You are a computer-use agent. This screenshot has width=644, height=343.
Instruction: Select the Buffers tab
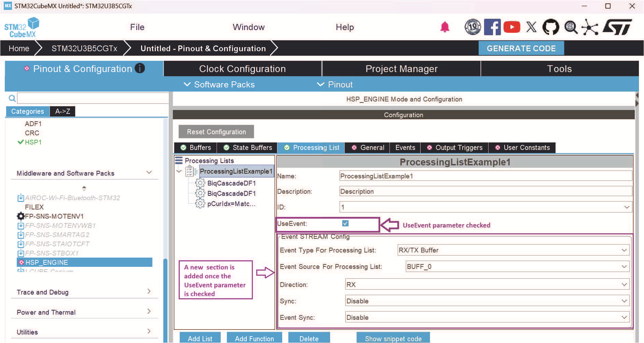196,148
